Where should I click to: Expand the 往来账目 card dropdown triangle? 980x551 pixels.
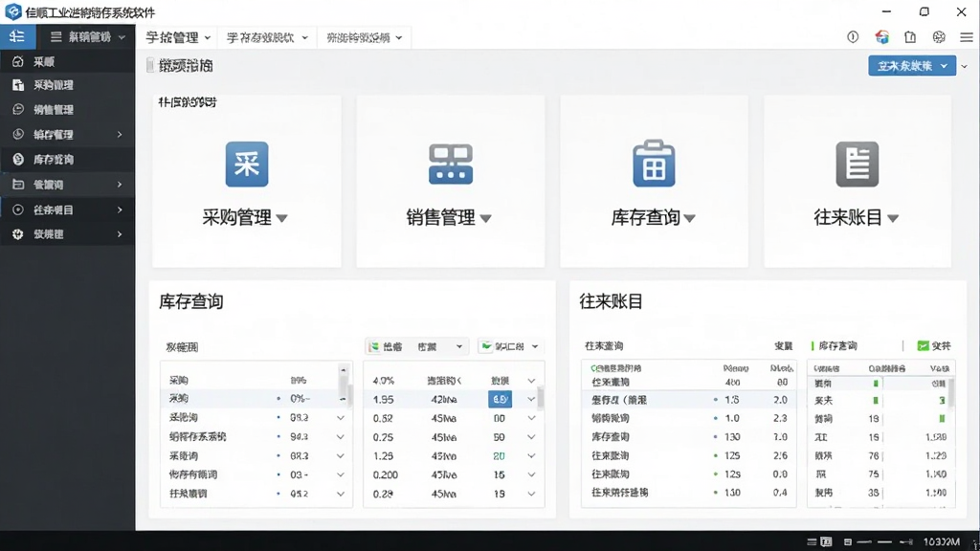pyautogui.click(x=893, y=219)
